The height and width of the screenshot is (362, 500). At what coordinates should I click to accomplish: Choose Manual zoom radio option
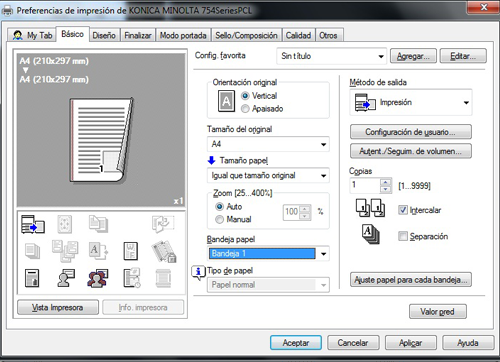click(219, 219)
